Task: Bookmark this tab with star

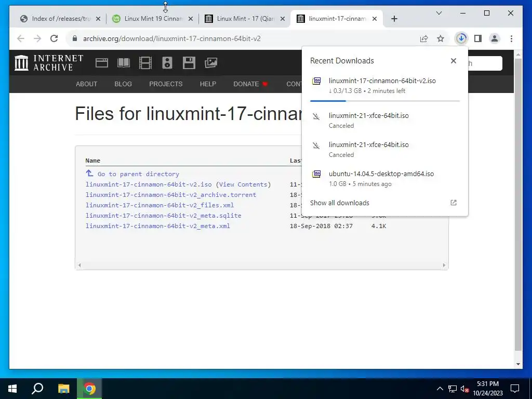Action: coord(441,38)
